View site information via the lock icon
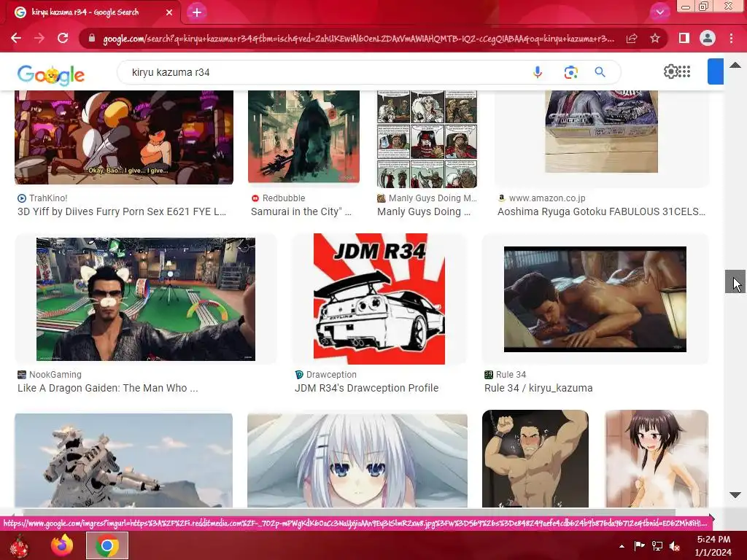The height and width of the screenshot is (560, 747). point(92,38)
